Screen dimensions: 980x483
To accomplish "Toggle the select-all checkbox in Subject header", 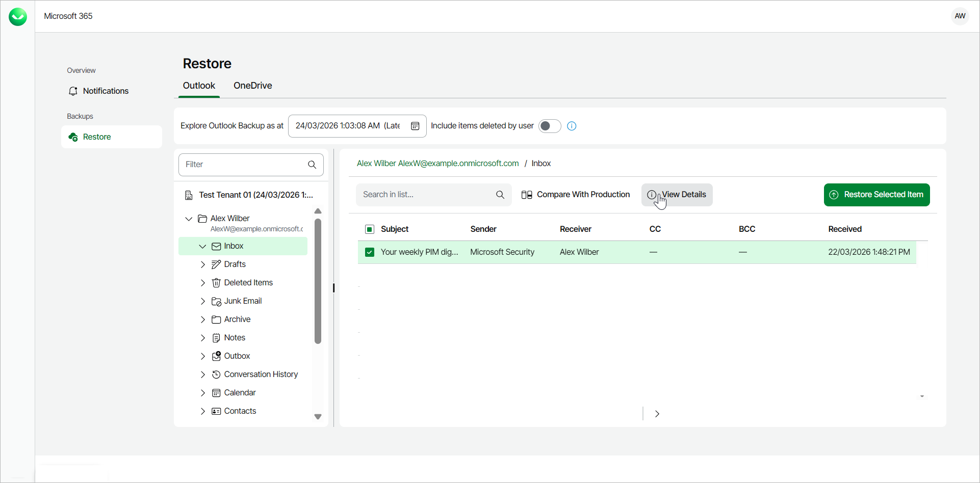I will (x=370, y=229).
